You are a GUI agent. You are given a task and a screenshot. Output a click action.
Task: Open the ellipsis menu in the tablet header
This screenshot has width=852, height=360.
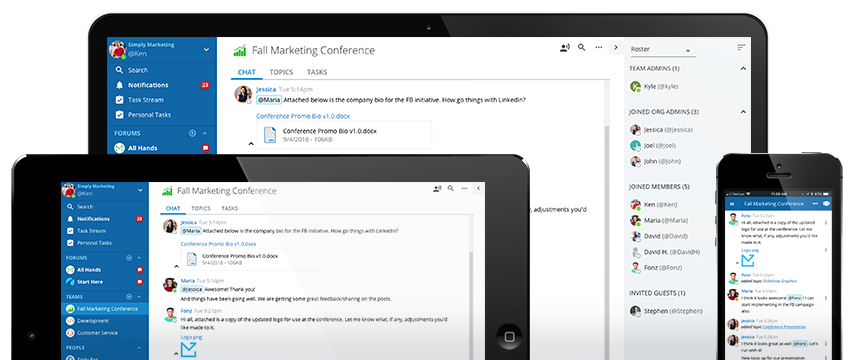[x=465, y=189]
